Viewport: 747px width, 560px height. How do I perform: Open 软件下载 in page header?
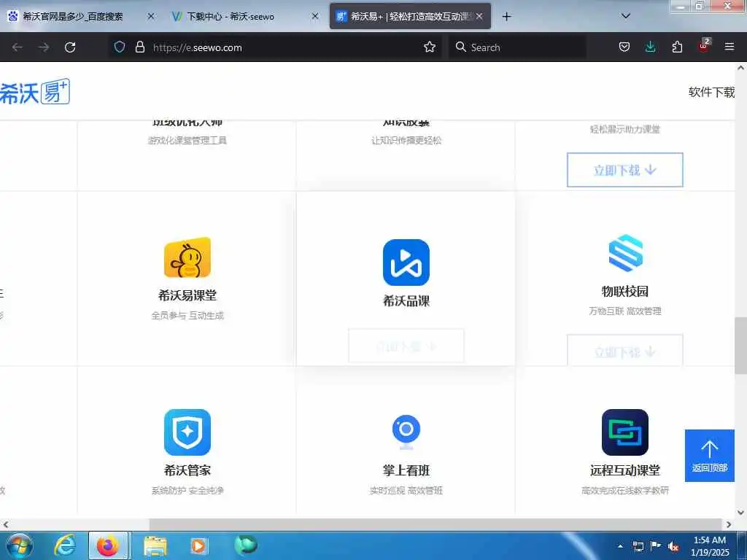(712, 92)
